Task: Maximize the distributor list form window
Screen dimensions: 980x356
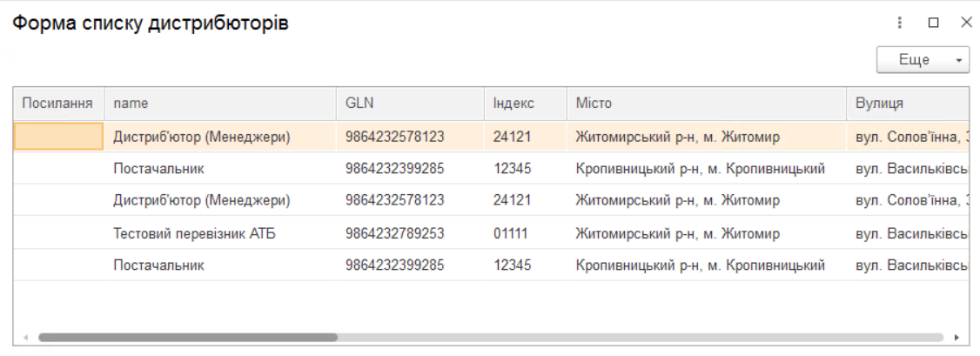Action: [933, 24]
